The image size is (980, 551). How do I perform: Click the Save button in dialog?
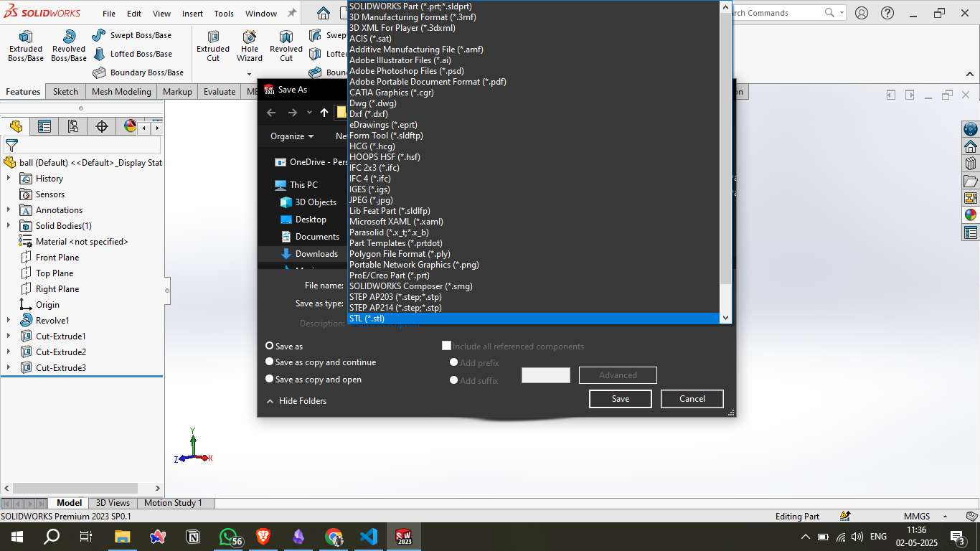(621, 399)
